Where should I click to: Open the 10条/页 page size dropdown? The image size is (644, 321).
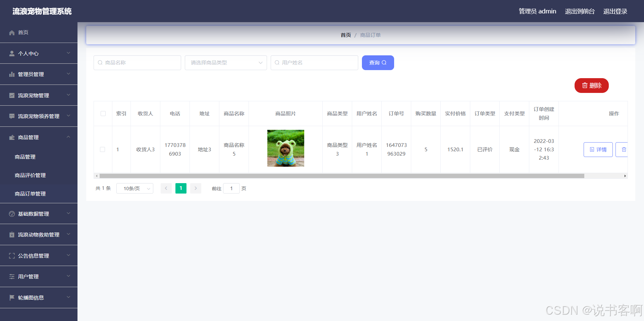tap(135, 189)
